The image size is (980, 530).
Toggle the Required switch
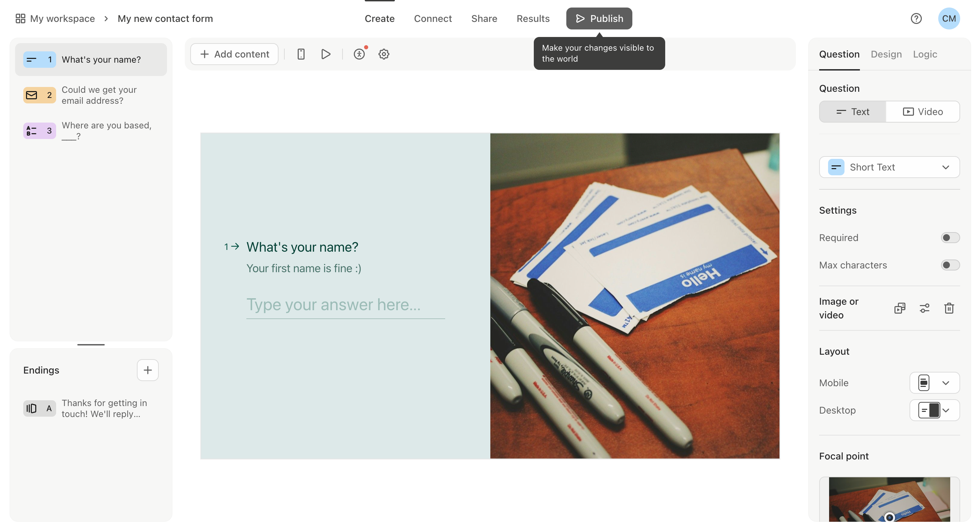[950, 238]
